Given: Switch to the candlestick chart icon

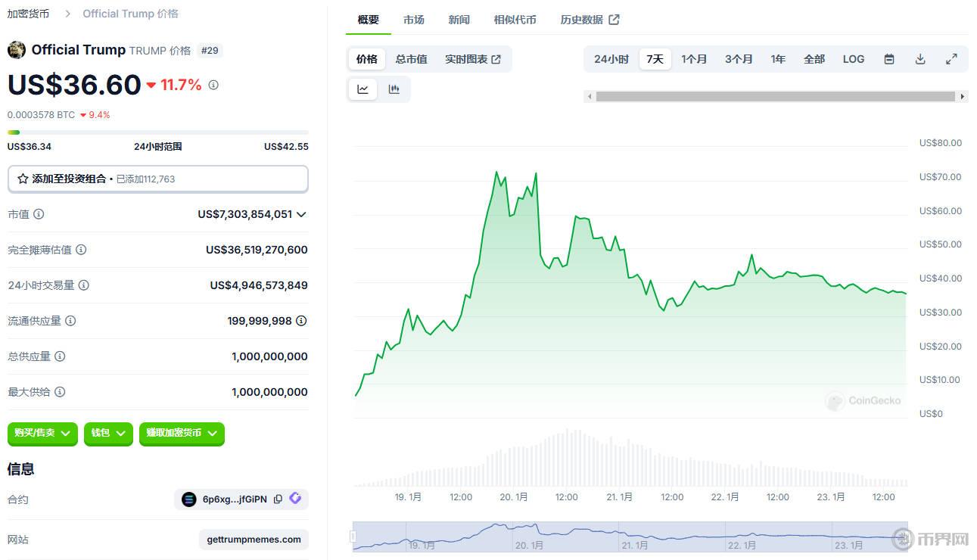Looking at the screenshot, I should [x=394, y=89].
